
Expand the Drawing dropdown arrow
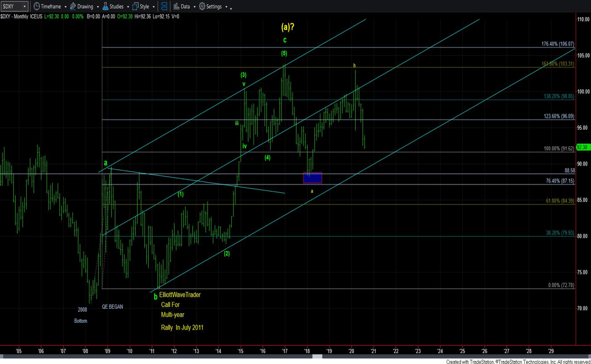coord(96,7)
